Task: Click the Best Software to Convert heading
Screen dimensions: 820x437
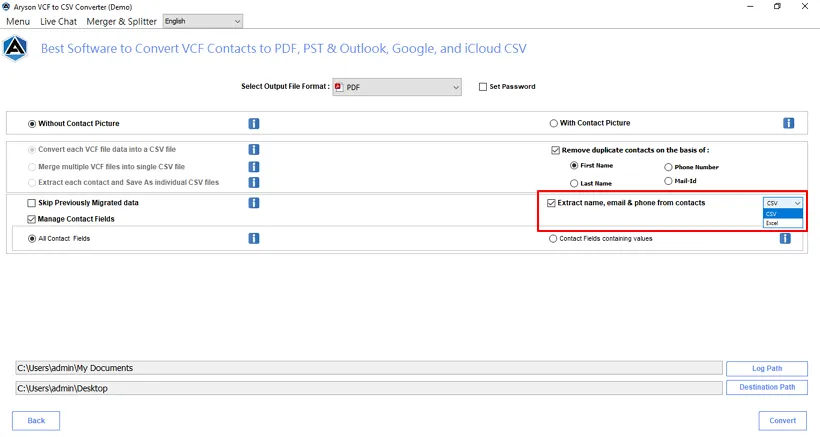Action: pos(283,49)
